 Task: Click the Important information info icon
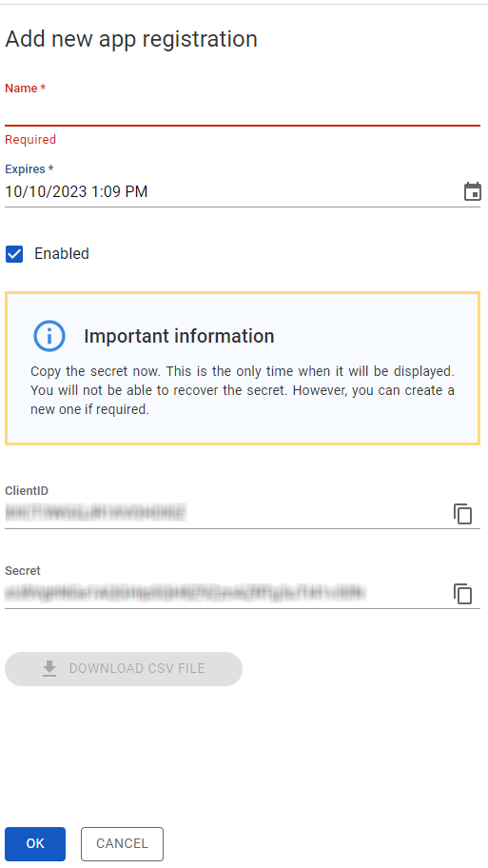coord(49,336)
